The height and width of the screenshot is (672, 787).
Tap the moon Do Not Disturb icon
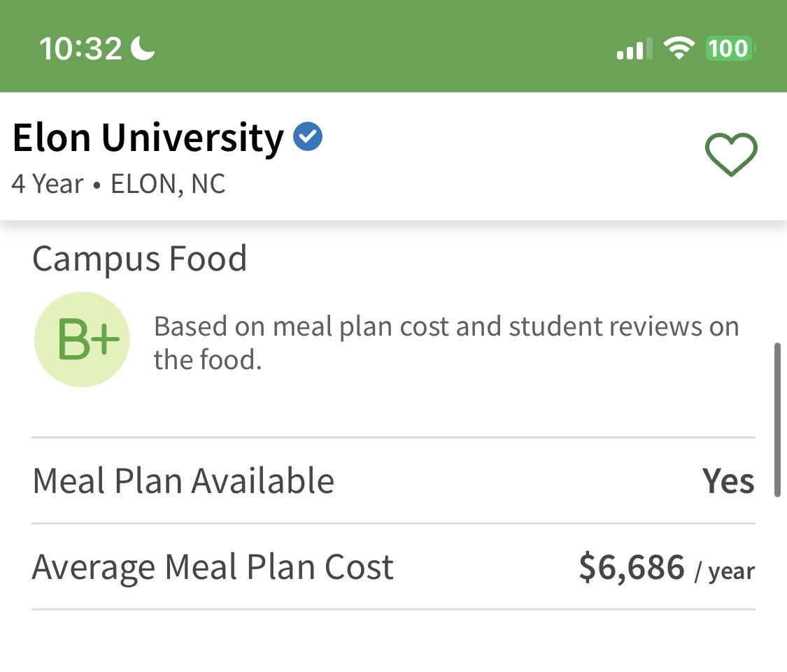click(143, 49)
